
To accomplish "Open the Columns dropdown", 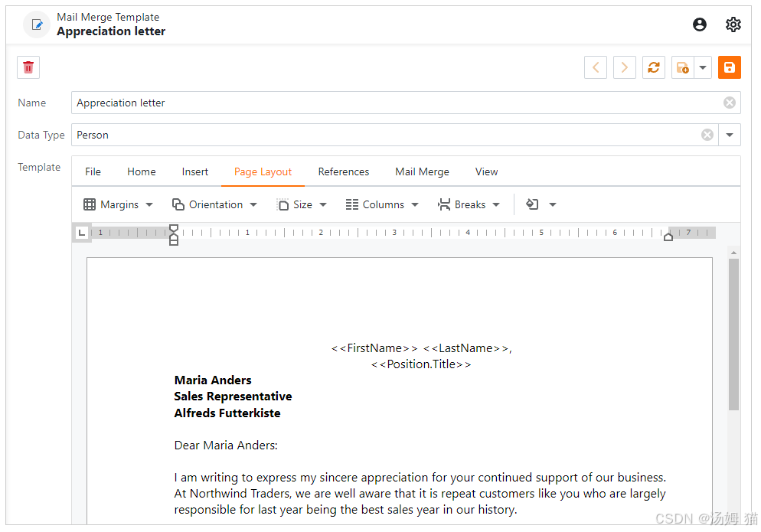I will pos(382,204).
